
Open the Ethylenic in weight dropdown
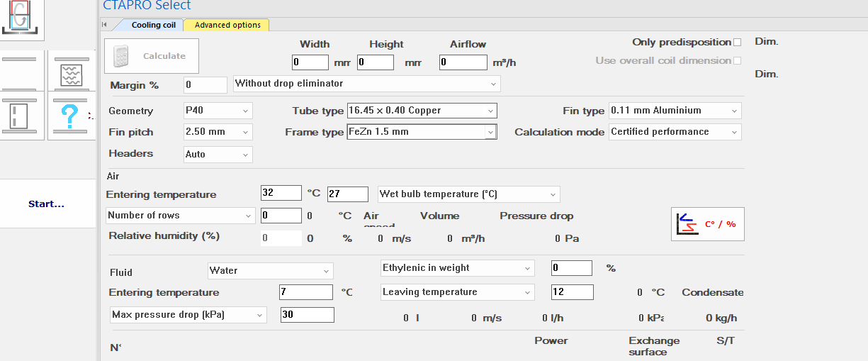click(457, 268)
